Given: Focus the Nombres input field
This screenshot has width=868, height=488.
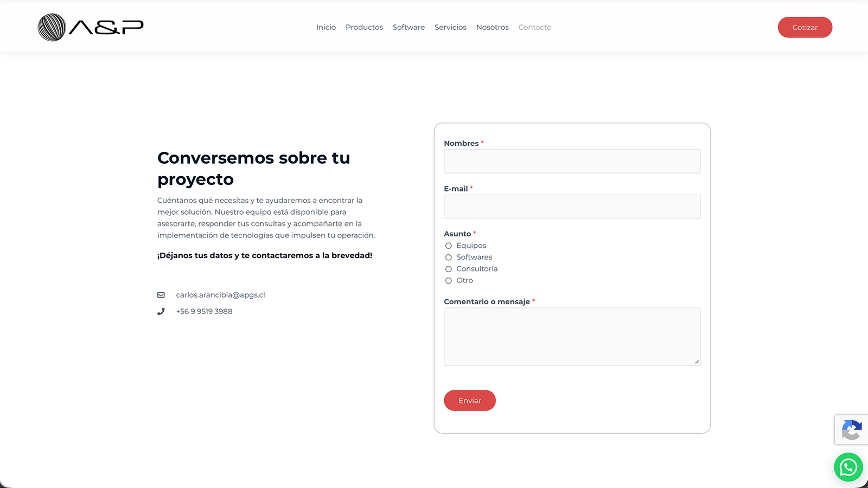Looking at the screenshot, I should [x=572, y=162].
